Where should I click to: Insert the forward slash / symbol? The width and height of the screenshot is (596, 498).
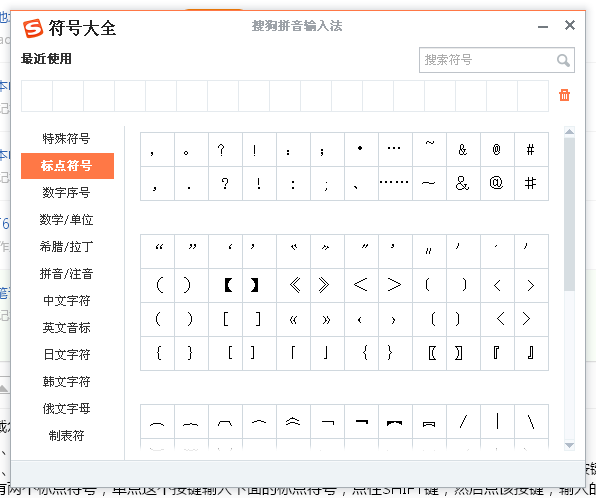pos(463,422)
